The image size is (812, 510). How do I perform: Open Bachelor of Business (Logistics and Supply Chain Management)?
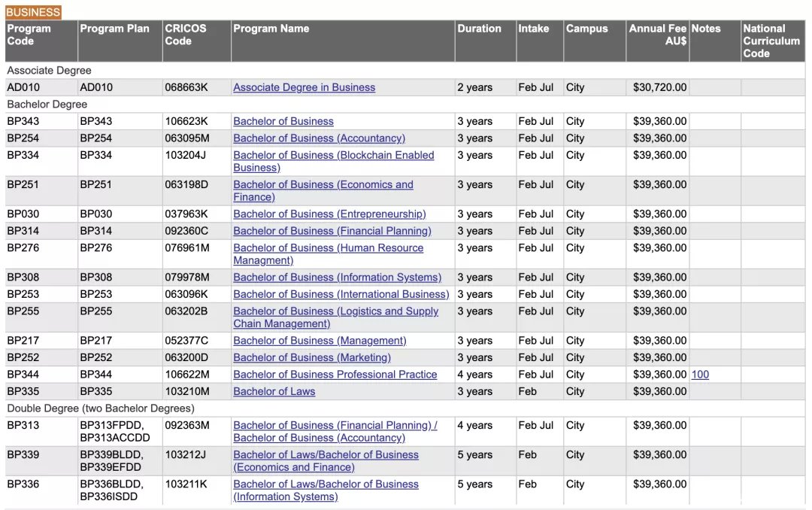[x=335, y=317]
